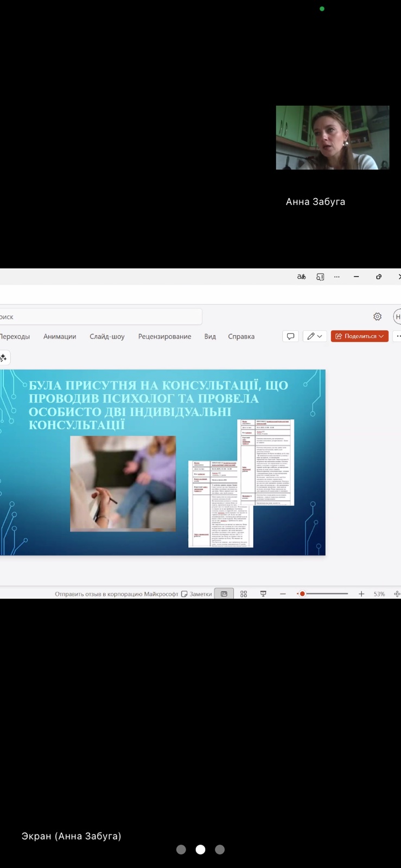Switch to slide sorter view
The width and height of the screenshot is (401, 868).
coord(244,594)
